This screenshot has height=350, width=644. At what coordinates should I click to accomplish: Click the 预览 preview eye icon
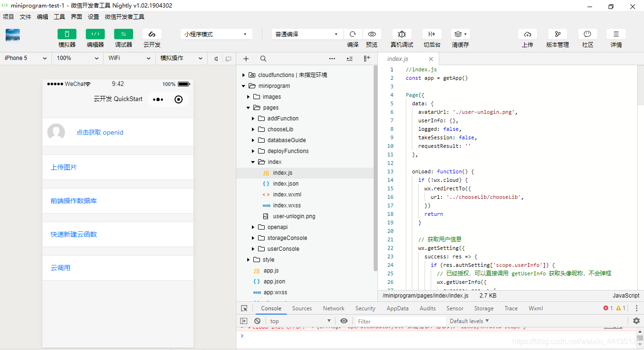[372, 34]
